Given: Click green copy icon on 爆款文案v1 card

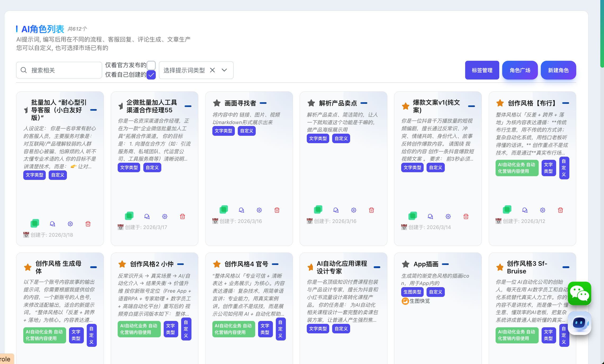Looking at the screenshot, I should click(x=413, y=216).
